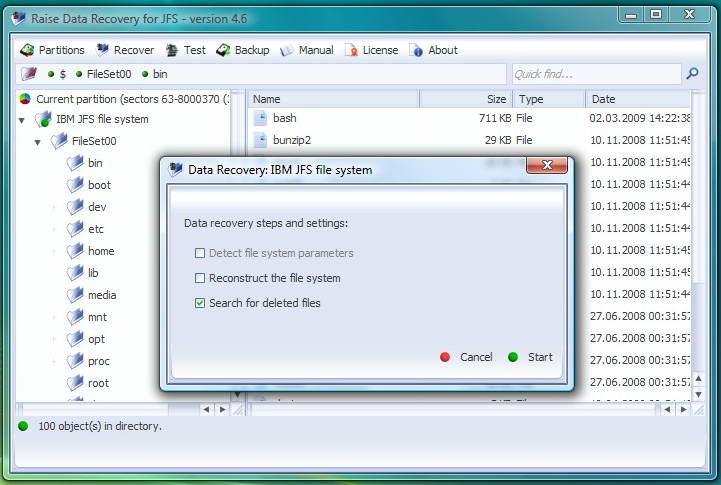The width and height of the screenshot is (721, 485).
Task: Click the License icon
Action: 351,50
